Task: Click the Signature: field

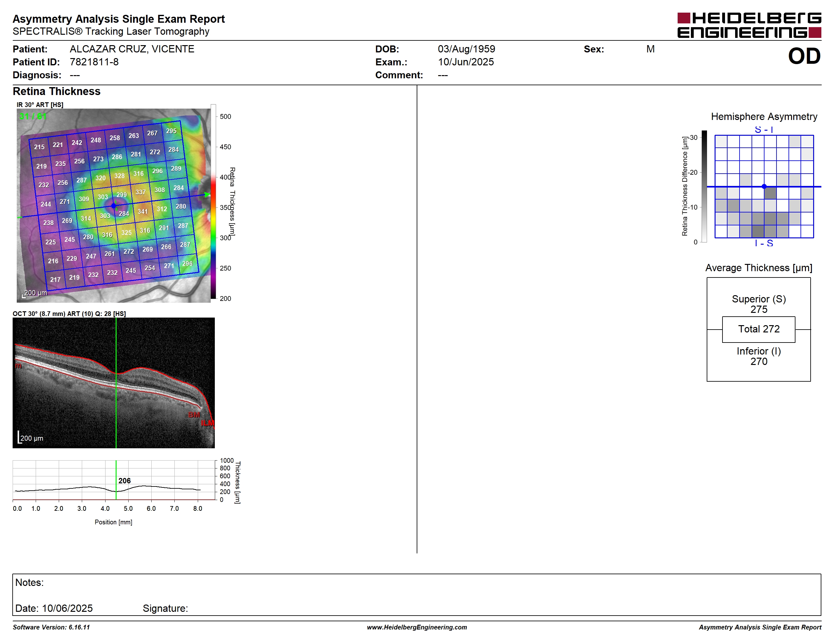Action: click(165, 608)
